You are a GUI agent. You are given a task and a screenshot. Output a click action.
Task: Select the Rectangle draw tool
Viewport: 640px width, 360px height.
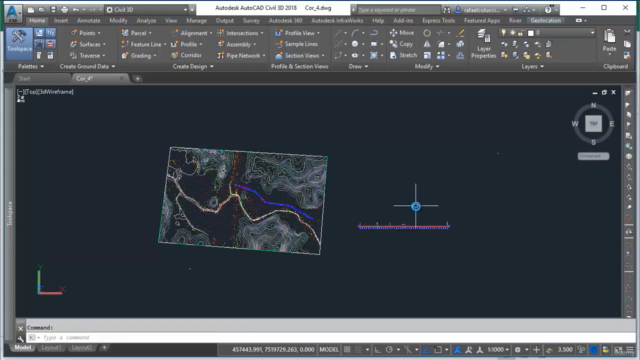click(373, 44)
